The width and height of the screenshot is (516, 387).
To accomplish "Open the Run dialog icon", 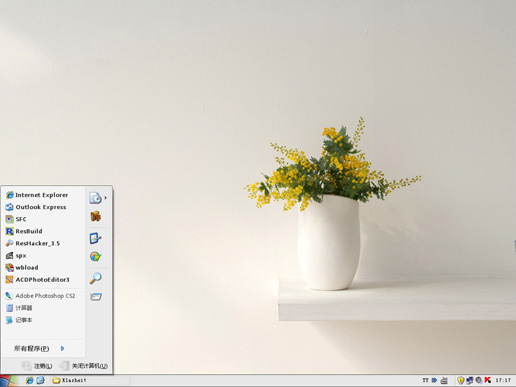I will pyautogui.click(x=96, y=296).
